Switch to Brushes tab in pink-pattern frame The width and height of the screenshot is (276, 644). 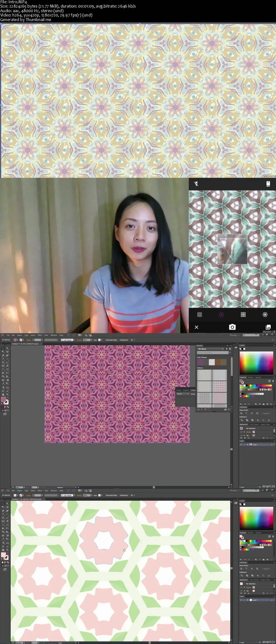click(x=251, y=377)
